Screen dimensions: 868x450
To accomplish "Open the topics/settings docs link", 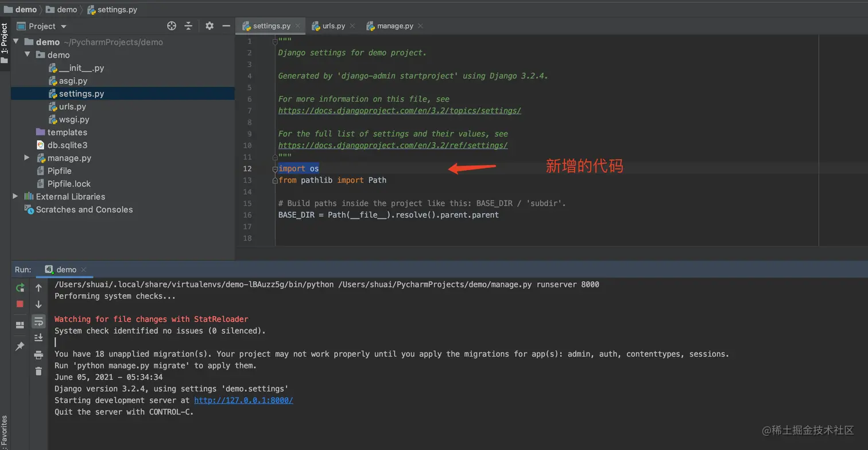I will pos(400,110).
